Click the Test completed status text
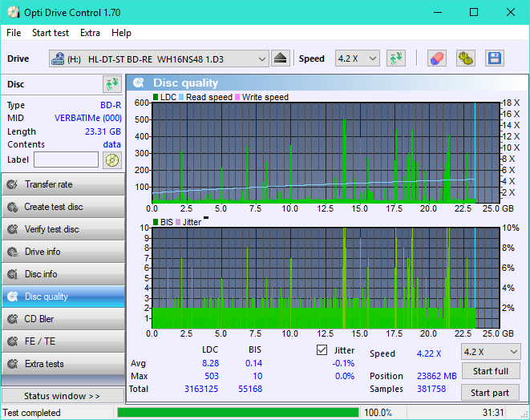Screen dimensions: 530x420 [x=32, y=413]
